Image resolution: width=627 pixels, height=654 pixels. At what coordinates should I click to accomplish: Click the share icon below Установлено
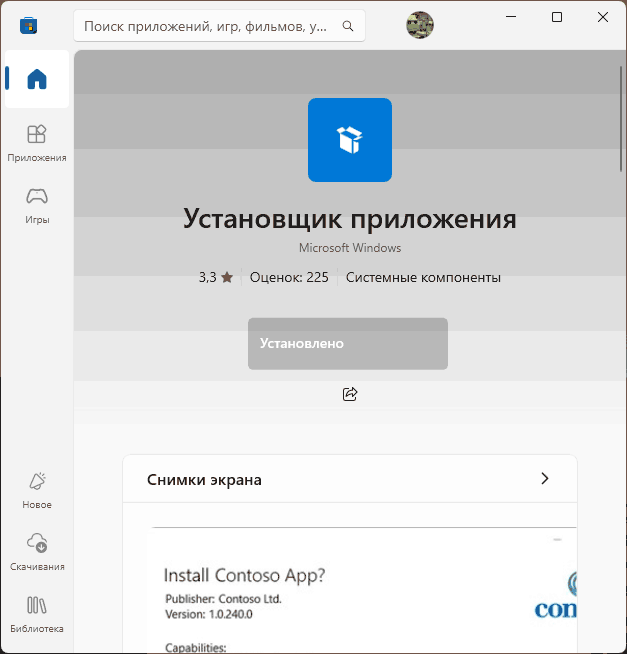350,394
